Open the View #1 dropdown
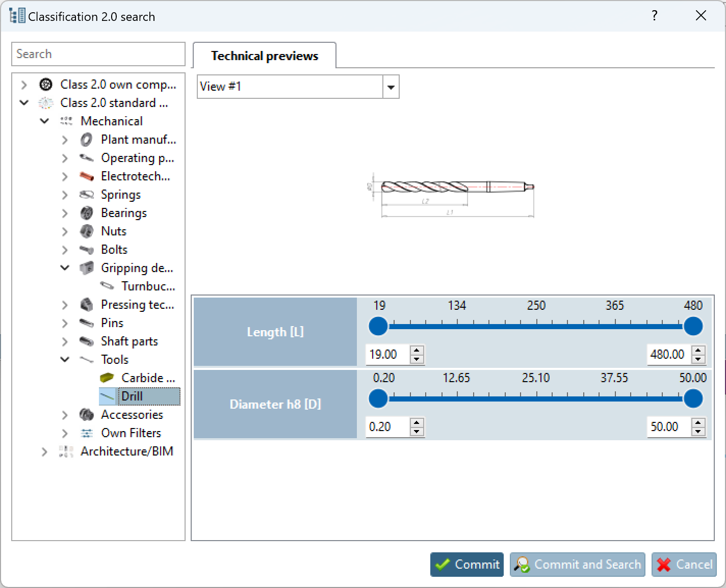Viewport: 726px width, 588px height. pyautogui.click(x=391, y=87)
